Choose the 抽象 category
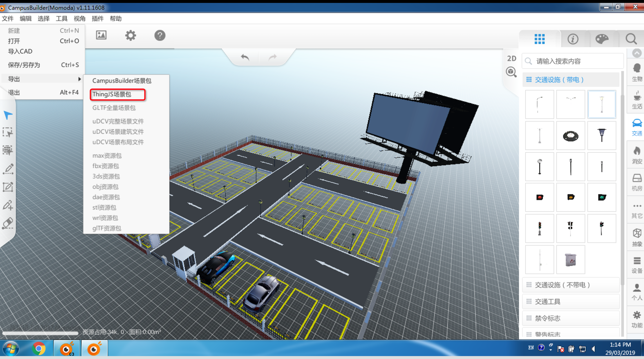This screenshot has height=359, width=644. pos(637,237)
